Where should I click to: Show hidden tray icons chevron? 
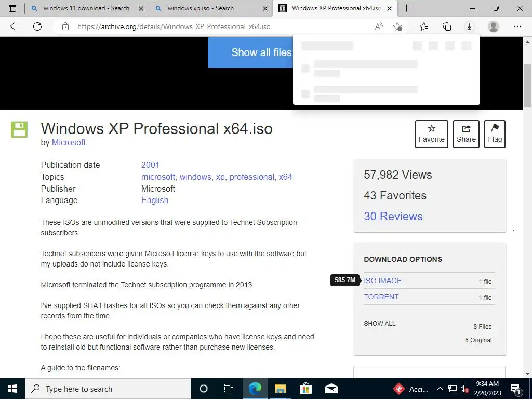[440, 389]
